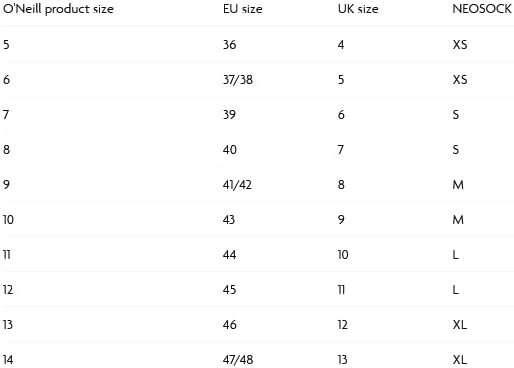514x368 pixels.
Task: Select the XL value in size 13 row
Action: (x=460, y=325)
